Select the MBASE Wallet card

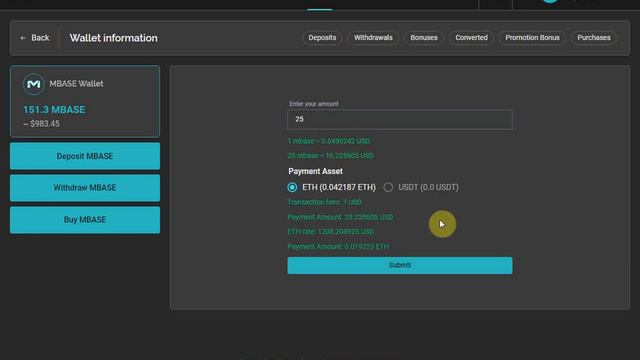coord(85,101)
